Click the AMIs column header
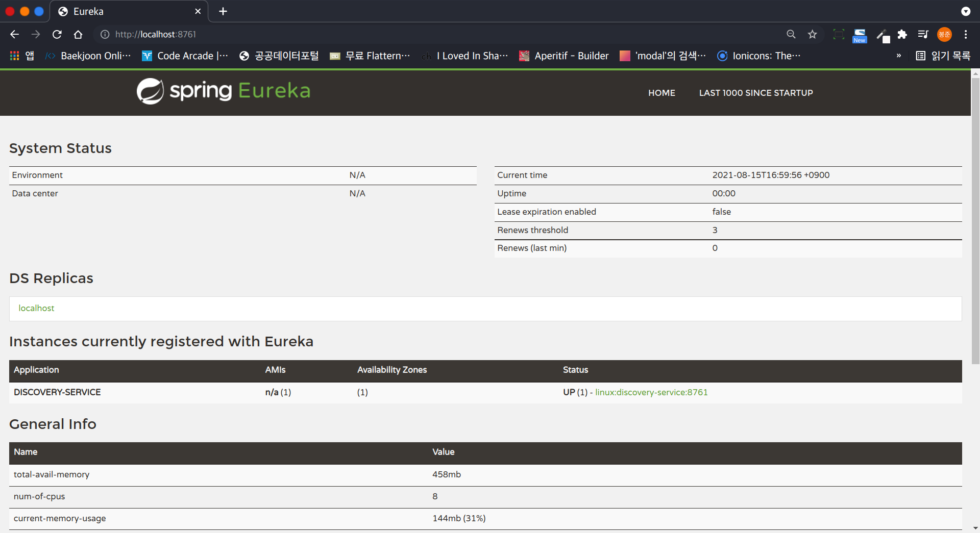This screenshot has width=980, height=533. (x=275, y=370)
